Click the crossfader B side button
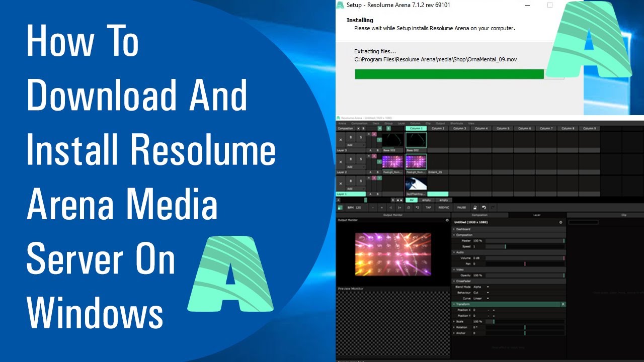This screenshot has height=362, width=644. [393, 200]
